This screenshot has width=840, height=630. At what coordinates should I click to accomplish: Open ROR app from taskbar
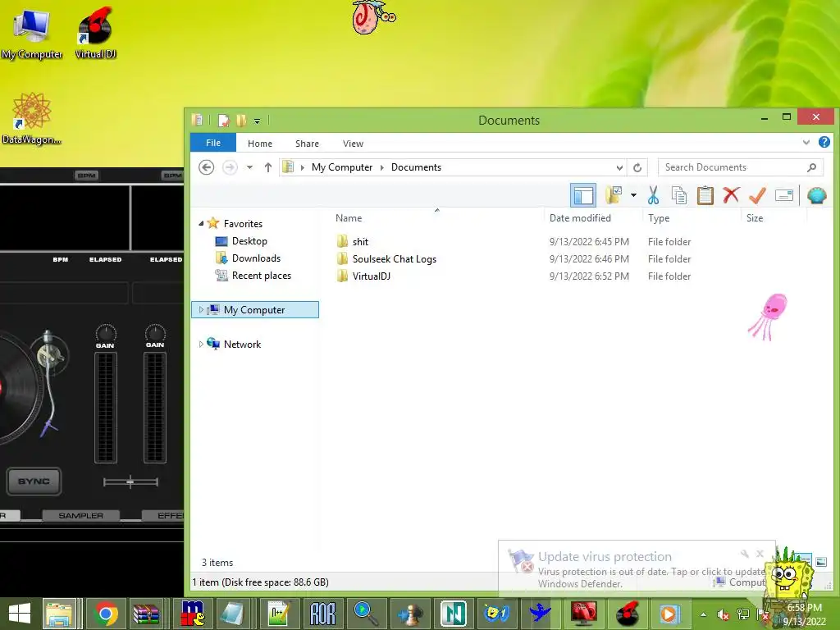pos(322,614)
